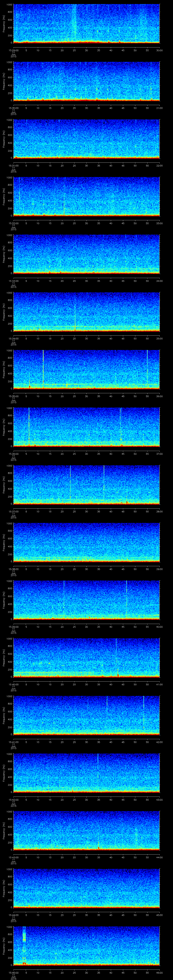Click the 15:44:00 start time label
Image resolution: width=173 pixels, height=980 pixels.
tap(13, 915)
